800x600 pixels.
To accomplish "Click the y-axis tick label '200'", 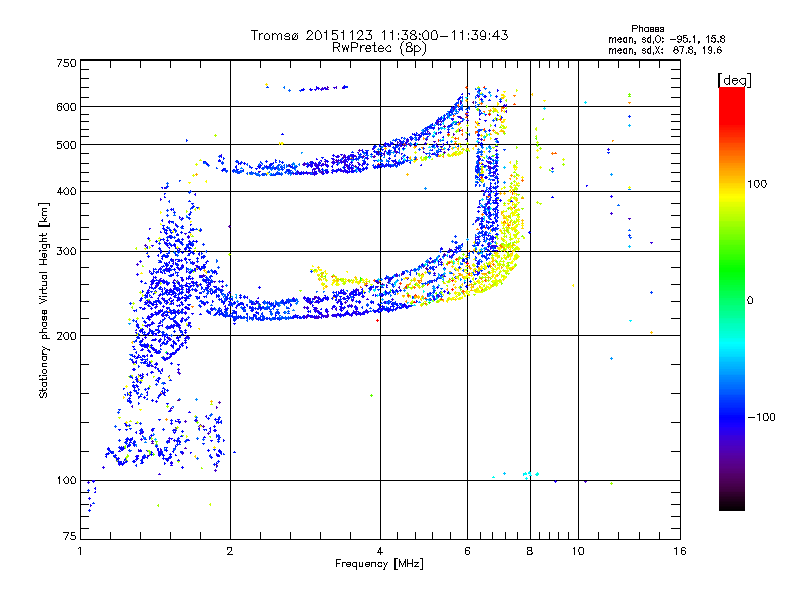I will click(67, 336).
